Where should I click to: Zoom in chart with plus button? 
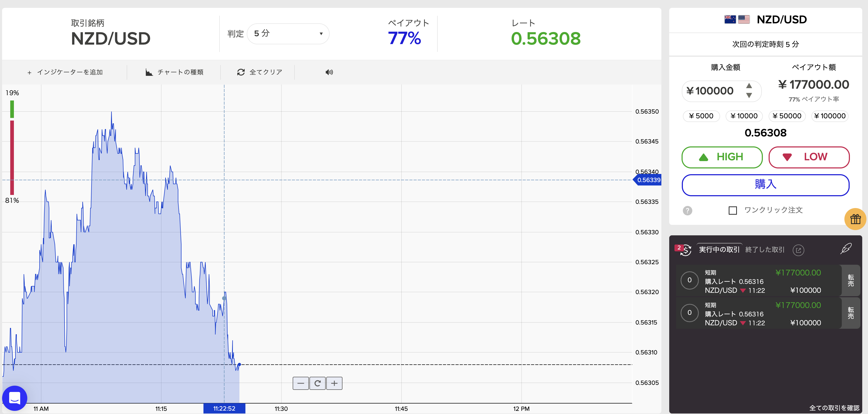coord(334,383)
